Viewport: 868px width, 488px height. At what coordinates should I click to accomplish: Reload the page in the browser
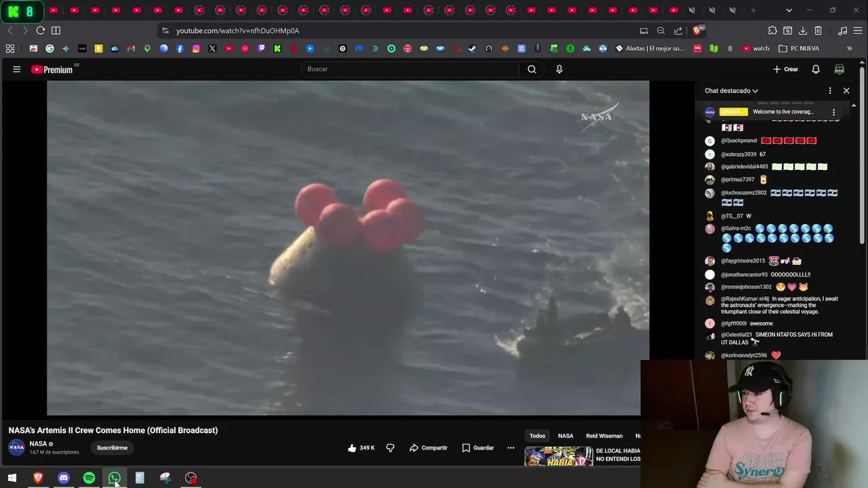point(41,30)
